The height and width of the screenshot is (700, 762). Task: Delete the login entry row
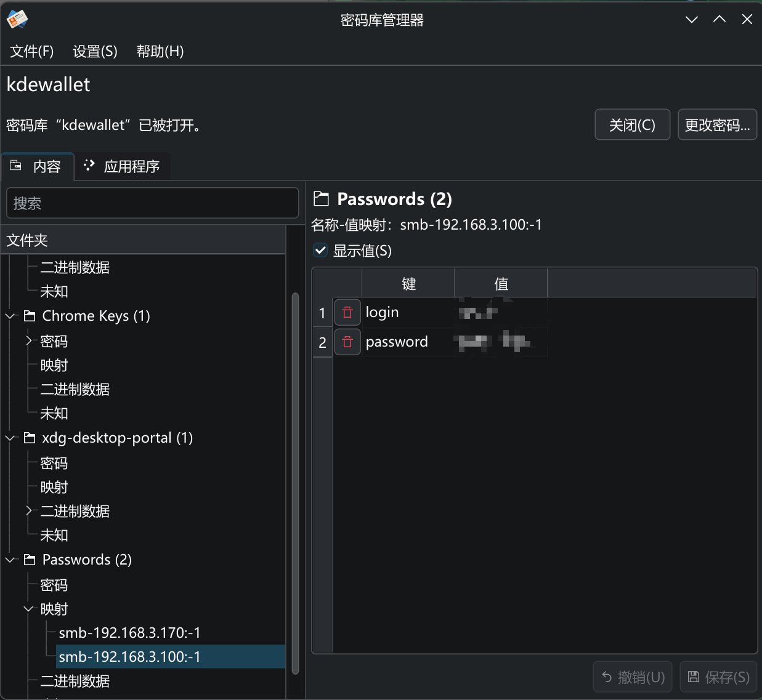click(347, 313)
